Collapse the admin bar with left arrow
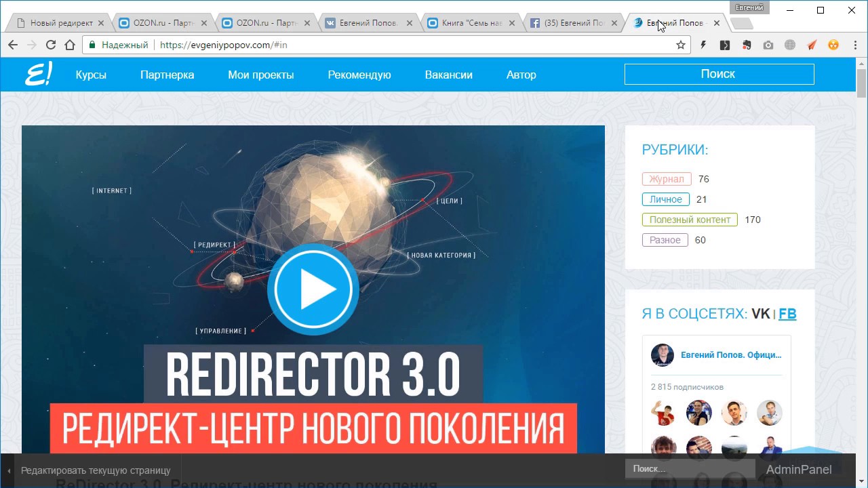The width and height of the screenshot is (868, 488). 9,470
